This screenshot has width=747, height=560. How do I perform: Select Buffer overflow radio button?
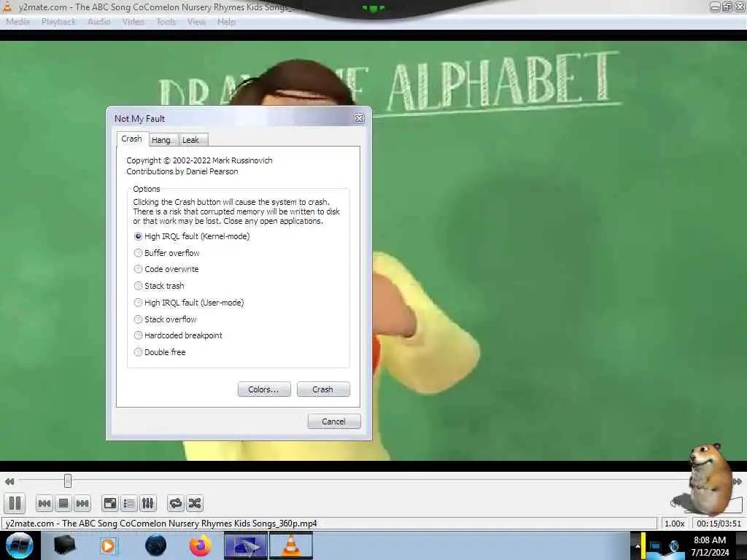[167, 253]
